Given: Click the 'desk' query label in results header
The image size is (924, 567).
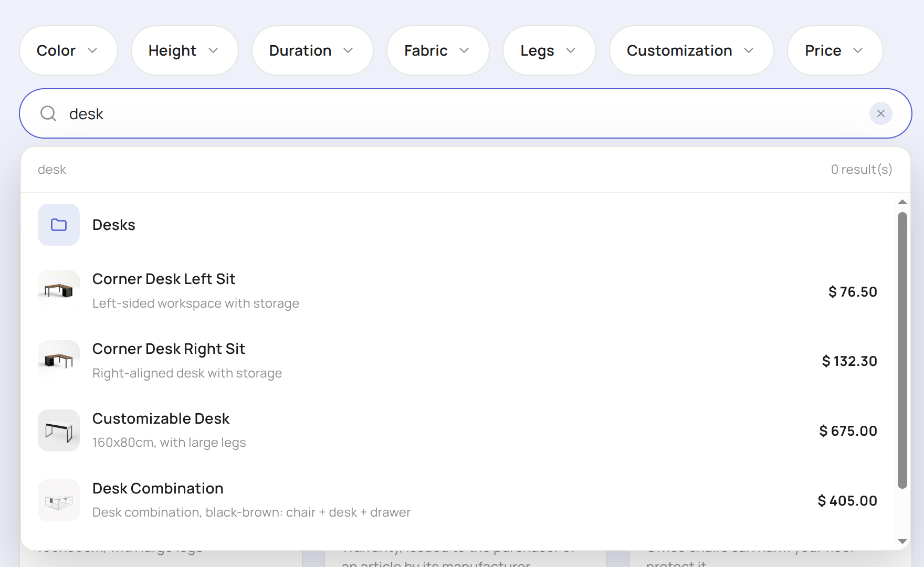Looking at the screenshot, I should pyautogui.click(x=52, y=170).
